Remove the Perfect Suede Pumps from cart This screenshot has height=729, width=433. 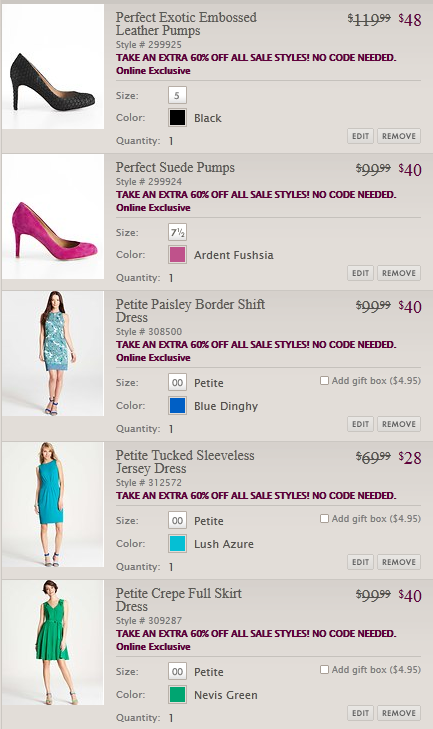click(399, 273)
